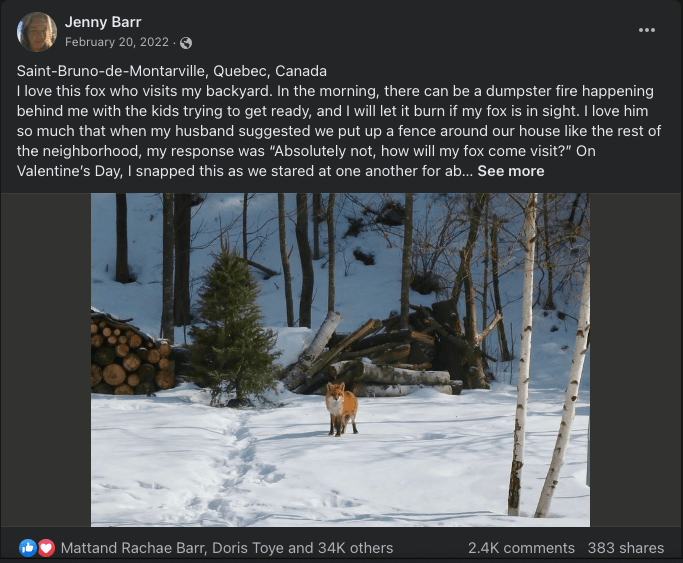Open the fox in snow photo
Image resolution: width=683 pixels, height=563 pixels.
(340, 360)
